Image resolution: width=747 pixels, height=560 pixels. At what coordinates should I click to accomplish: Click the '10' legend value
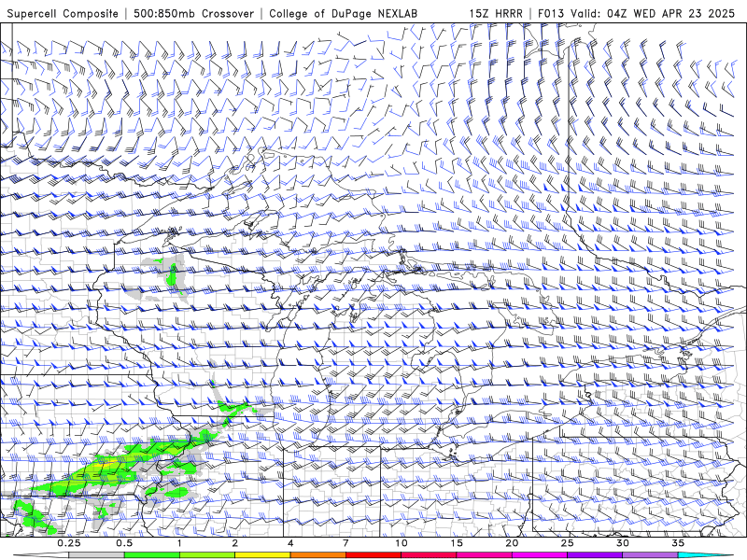coord(402,543)
